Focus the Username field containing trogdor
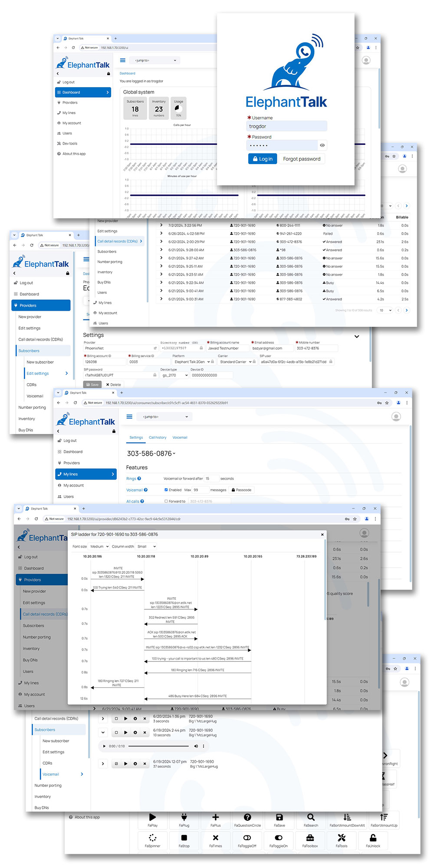 286,126
